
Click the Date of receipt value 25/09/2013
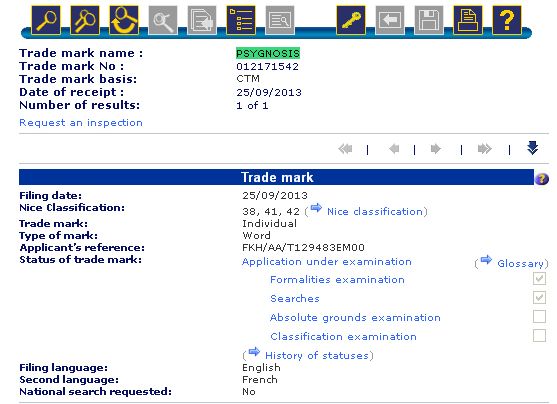[269, 92]
